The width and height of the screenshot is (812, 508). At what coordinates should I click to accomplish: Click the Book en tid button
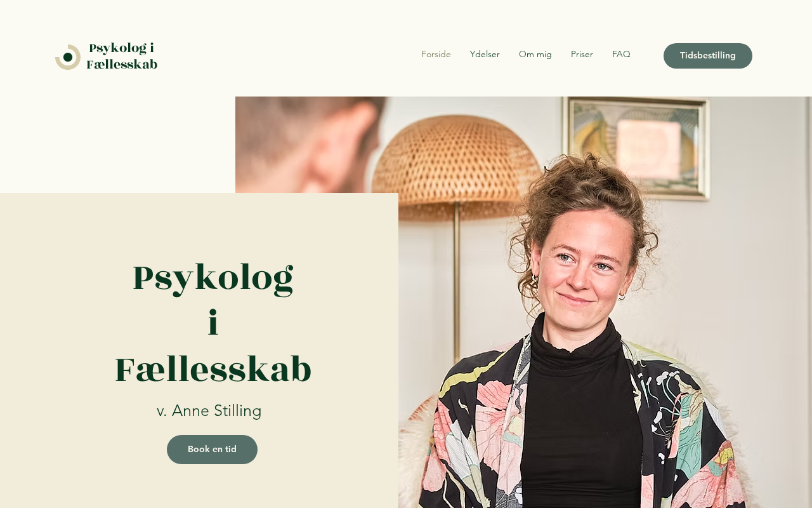[x=212, y=450]
